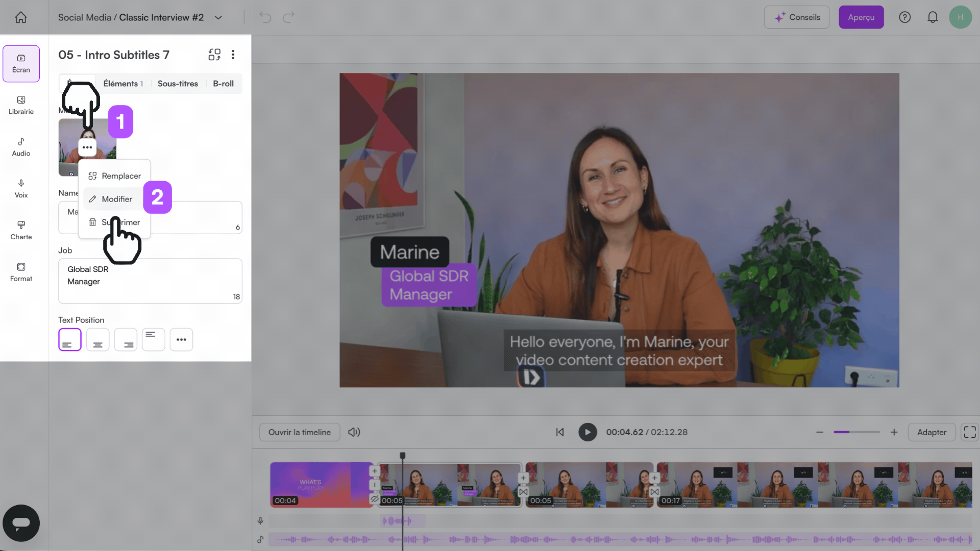Click the music track waveform

tap(620, 539)
